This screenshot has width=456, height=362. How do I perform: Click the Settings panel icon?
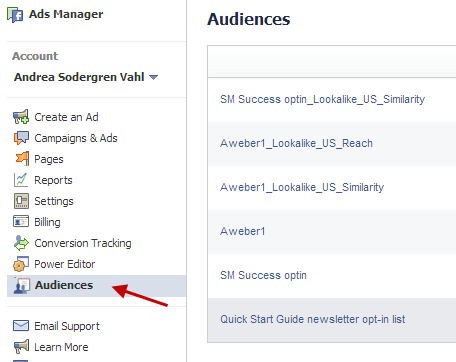(x=21, y=201)
